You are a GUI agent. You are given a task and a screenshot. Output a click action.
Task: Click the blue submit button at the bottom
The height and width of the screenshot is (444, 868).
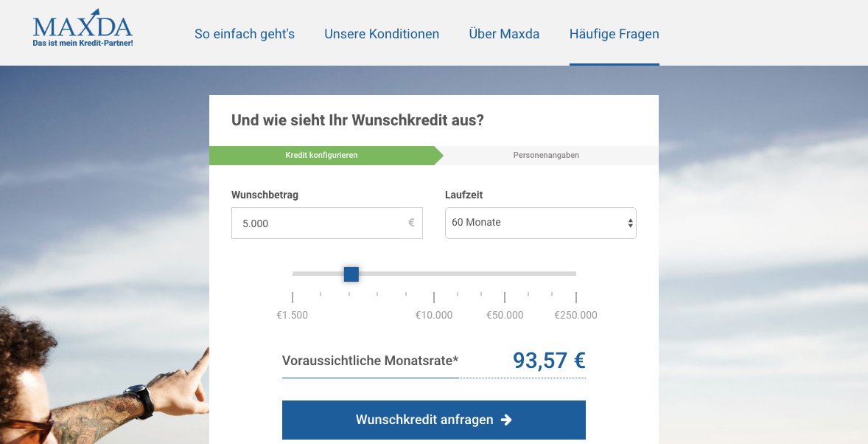tap(433, 419)
